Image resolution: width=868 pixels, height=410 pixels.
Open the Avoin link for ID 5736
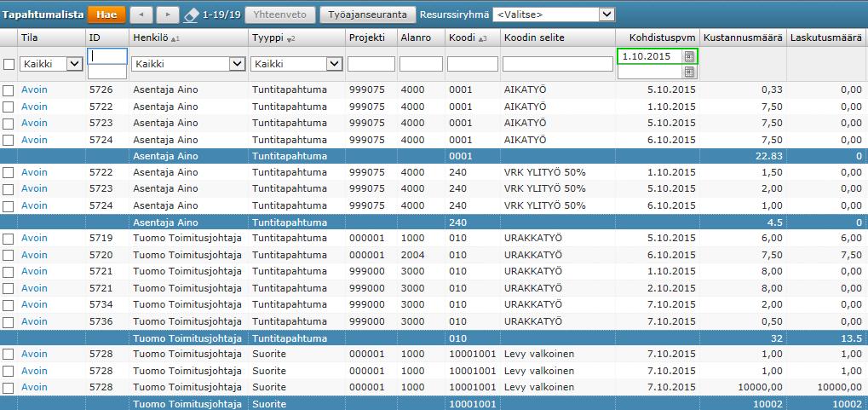coord(34,321)
